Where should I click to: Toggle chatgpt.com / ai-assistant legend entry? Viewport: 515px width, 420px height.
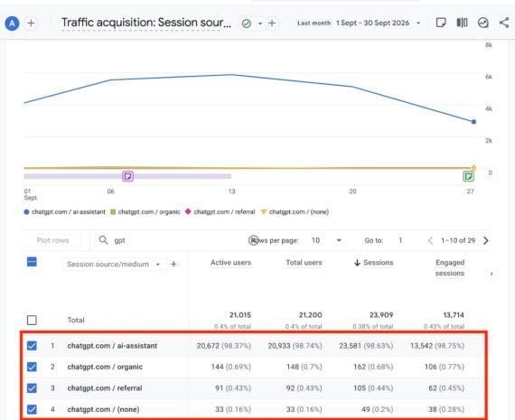[65, 211]
